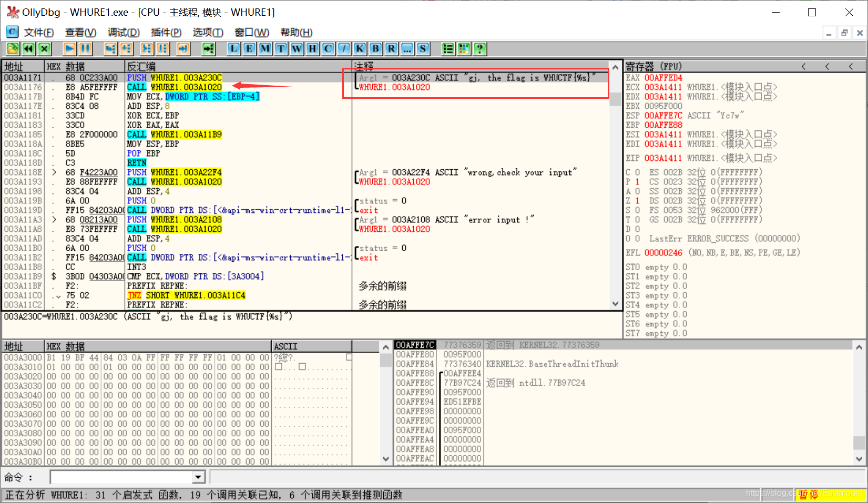
Task: Click the HEX 数据 header in dump pane
Action: pyautogui.click(x=158, y=346)
